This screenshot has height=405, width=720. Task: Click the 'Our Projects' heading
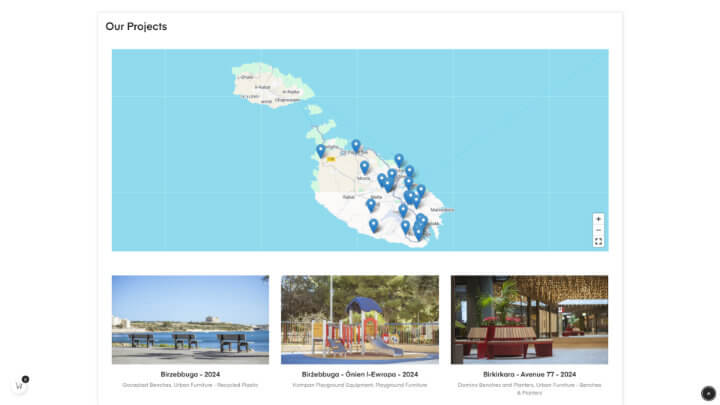(136, 27)
